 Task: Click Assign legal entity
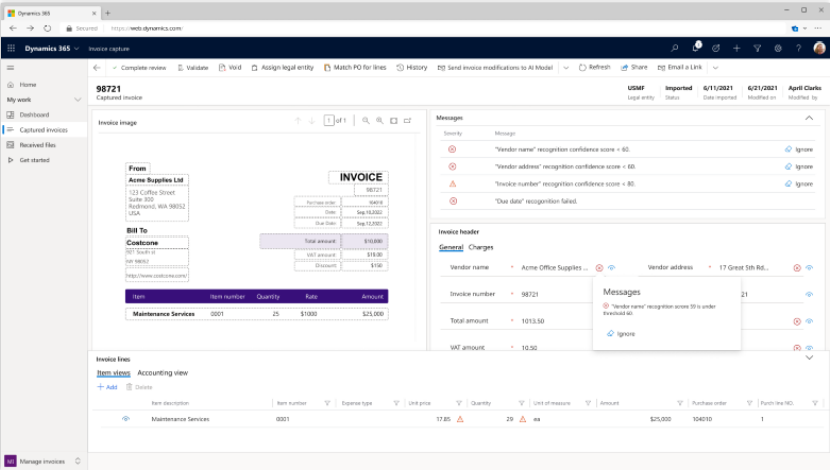click(x=282, y=68)
